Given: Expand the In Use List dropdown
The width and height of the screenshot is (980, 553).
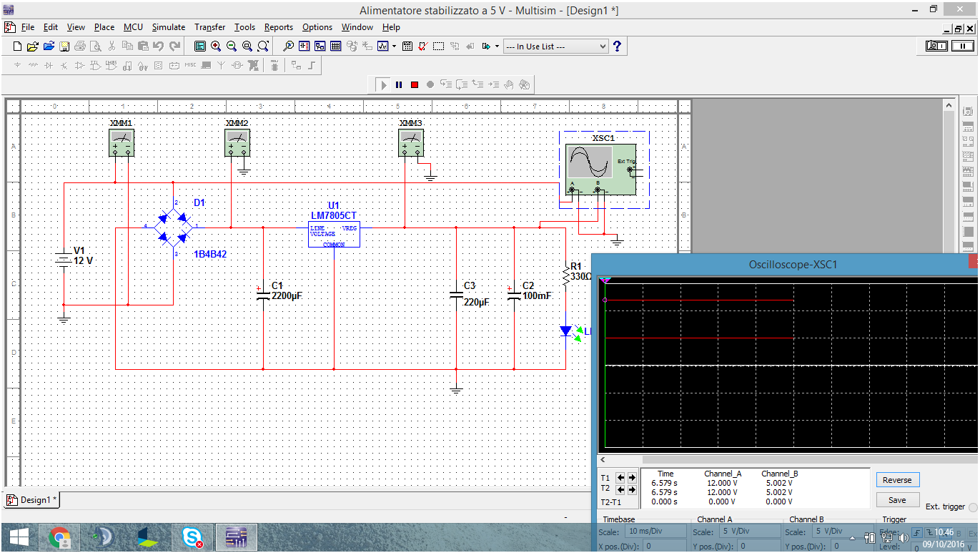Looking at the screenshot, I should 602,47.
